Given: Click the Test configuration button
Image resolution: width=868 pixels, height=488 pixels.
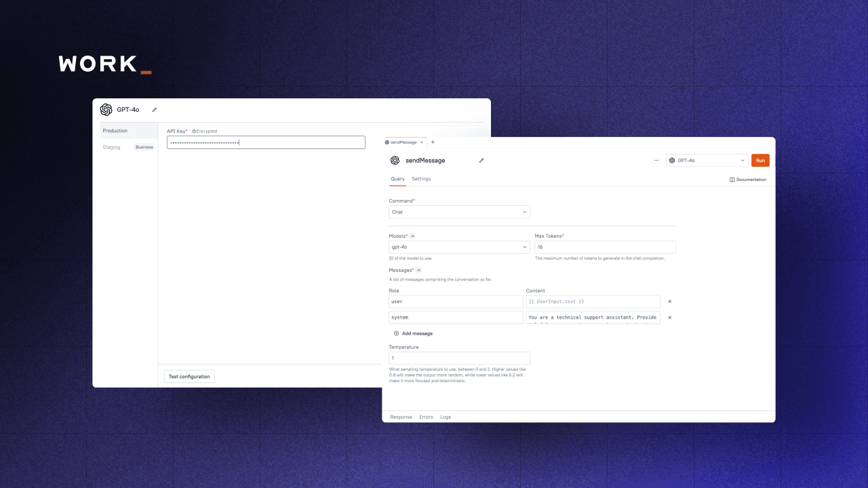Looking at the screenshot, I should (x=189, y=376).
